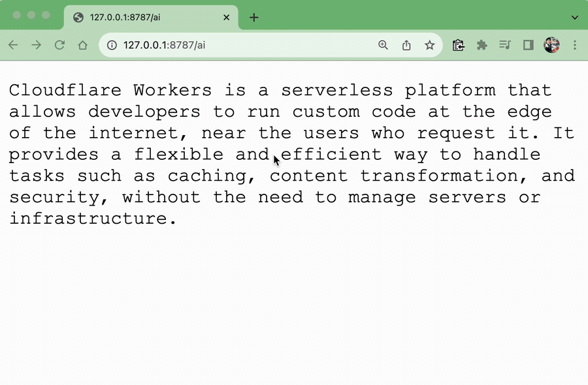
Task: Open a new tab with plus button
Action: (x=254, y=17)
